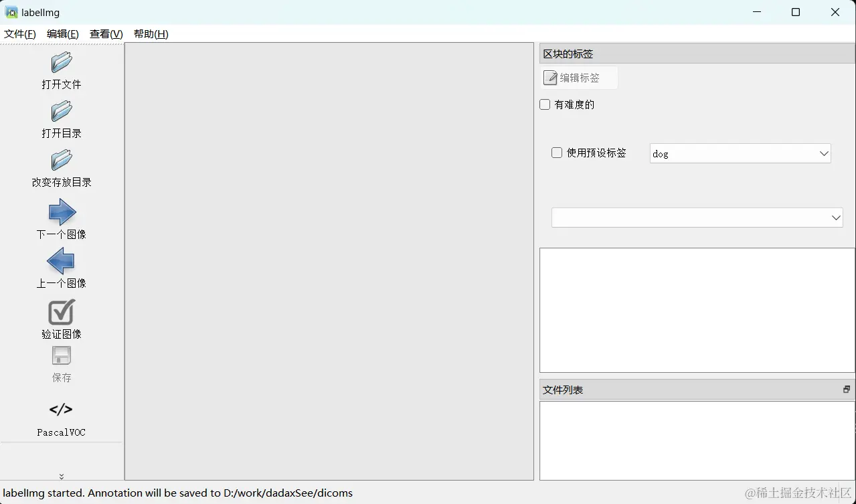
Task: Float the 文件列表 panel using its icon
Action: coord(847,390)
